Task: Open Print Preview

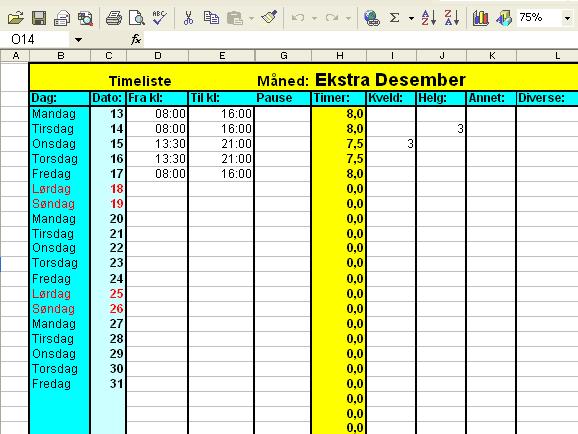Action: [137, 17]
